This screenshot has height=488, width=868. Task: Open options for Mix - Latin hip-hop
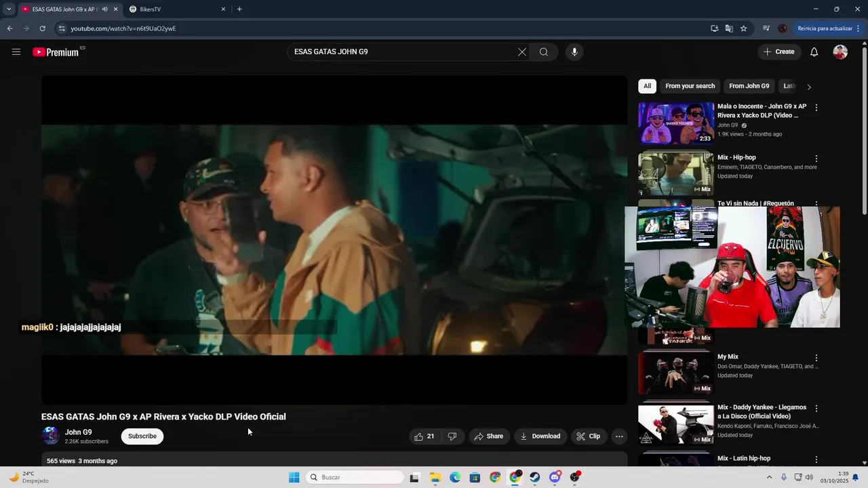tap(816, 460)
